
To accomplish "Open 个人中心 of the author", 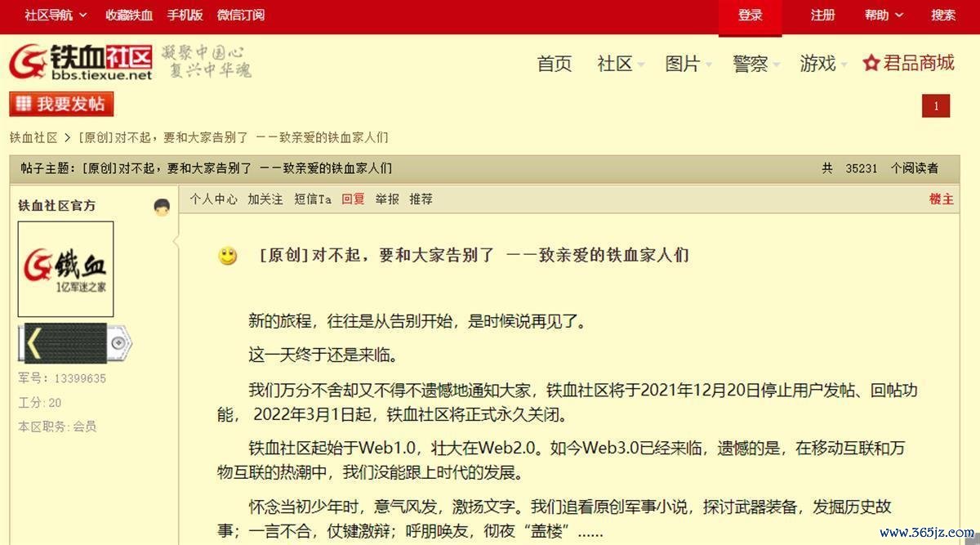I will [214, 199].
